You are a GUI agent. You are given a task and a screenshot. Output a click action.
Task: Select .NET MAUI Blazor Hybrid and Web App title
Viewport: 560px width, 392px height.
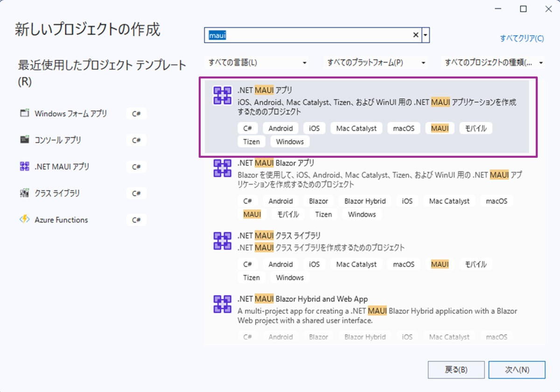302,299
